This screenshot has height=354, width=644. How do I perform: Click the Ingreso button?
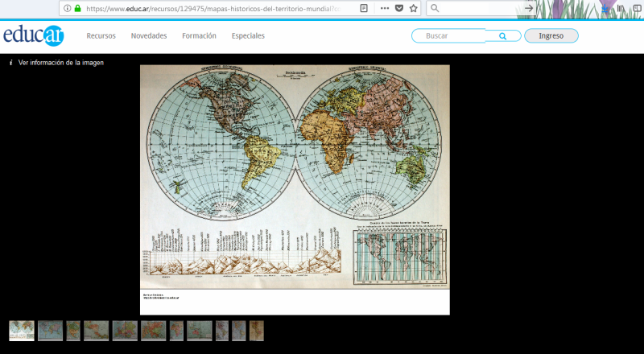click(x=551, y=35)
